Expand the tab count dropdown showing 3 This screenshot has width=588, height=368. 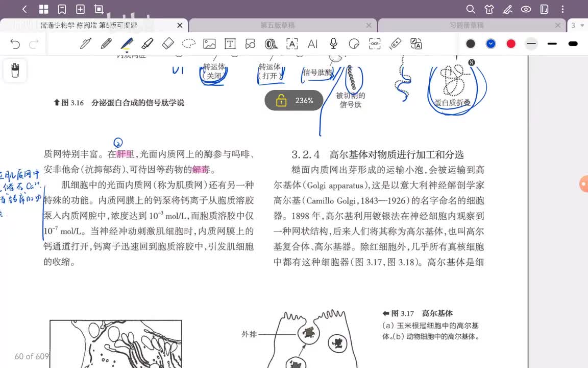577,25
